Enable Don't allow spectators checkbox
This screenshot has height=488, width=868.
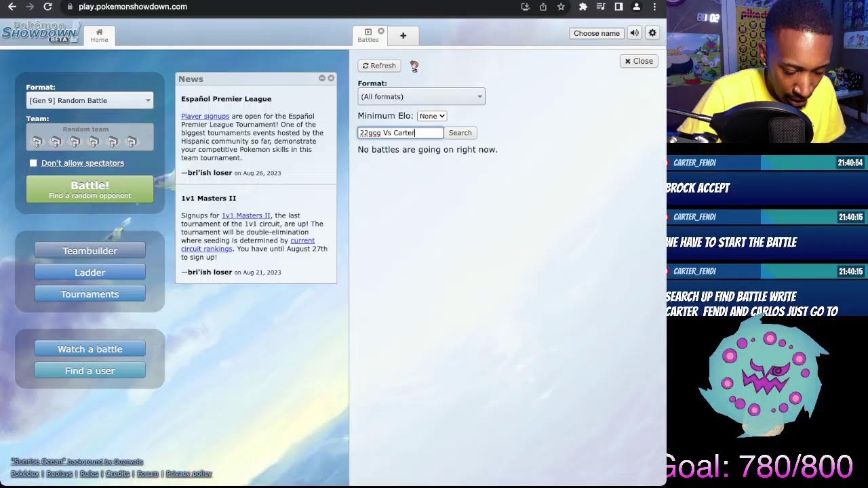[33, 163]
